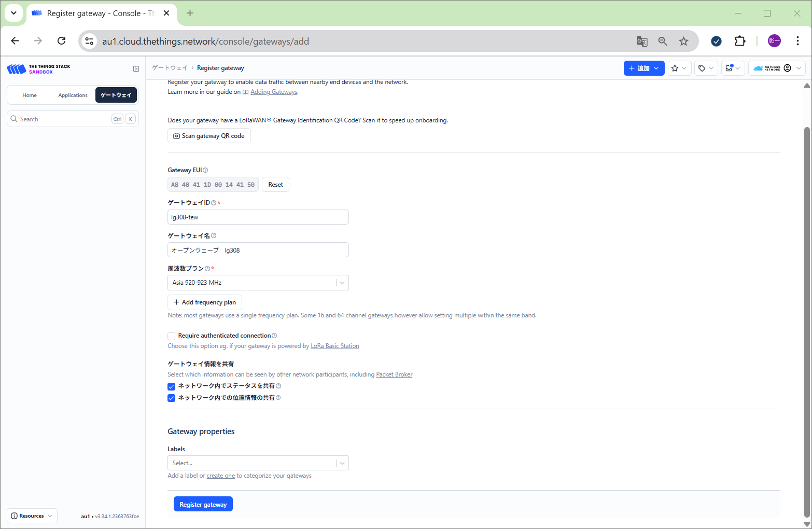Enable Require authenticated connection checkbox
812x529 pixels.
click(x=172, y=336)
